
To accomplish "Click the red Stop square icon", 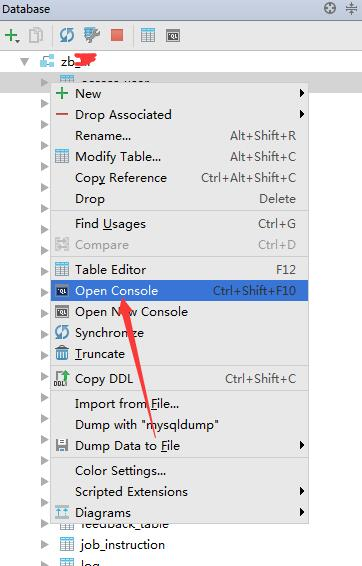I will [x=117, y=35].
